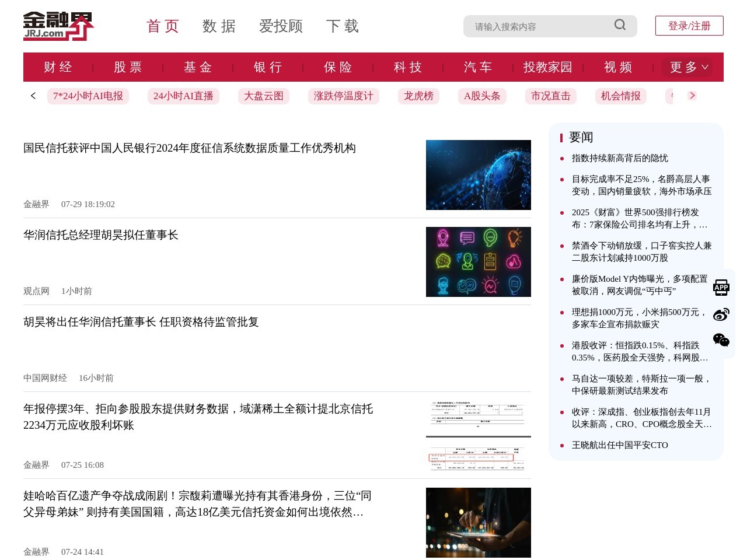747x560 pixels.
Task: Open the 大盘云图 quick link
Action: (263, 96)
